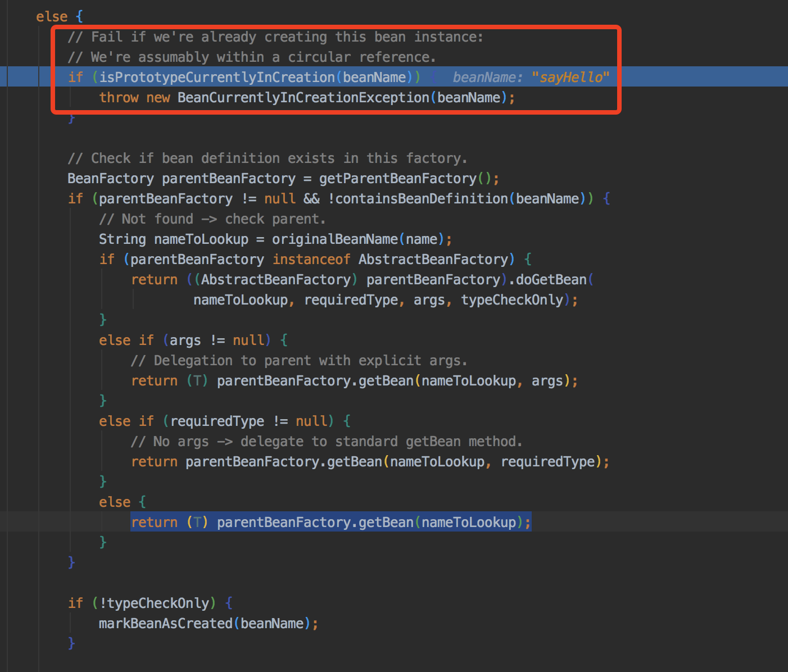This screenshot has width=788, height=672.
Task: Click the doGetBean method call
Action: [x=551, y=279]
